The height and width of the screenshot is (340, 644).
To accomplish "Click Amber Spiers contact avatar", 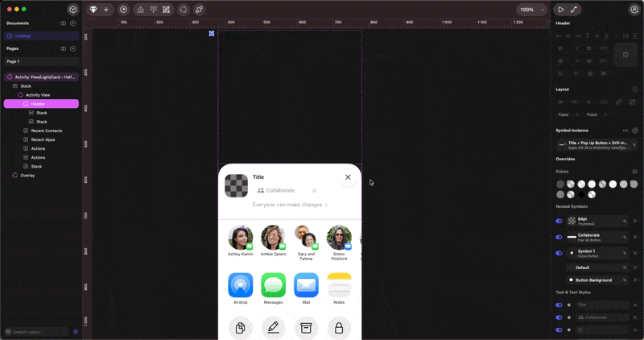I will (273, 237).
